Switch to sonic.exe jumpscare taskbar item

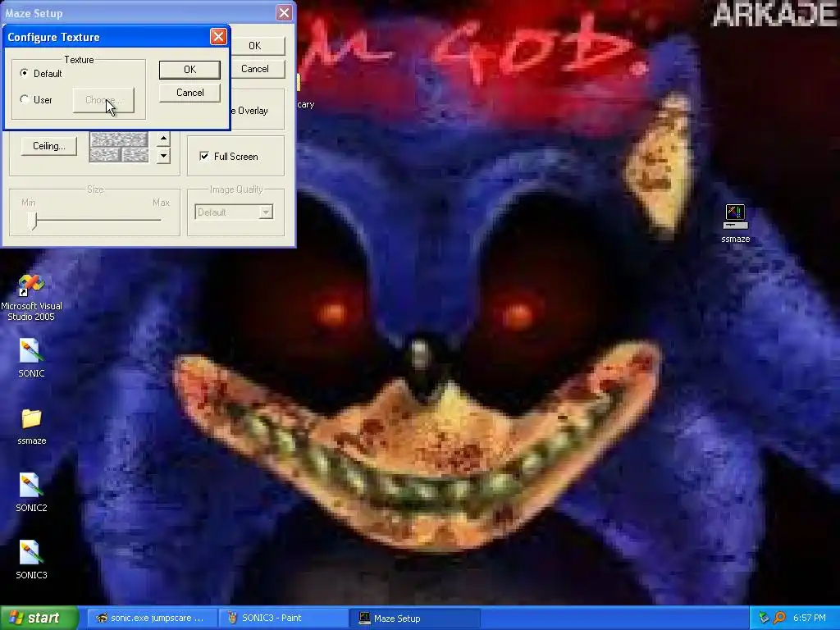tap(152, 618)
